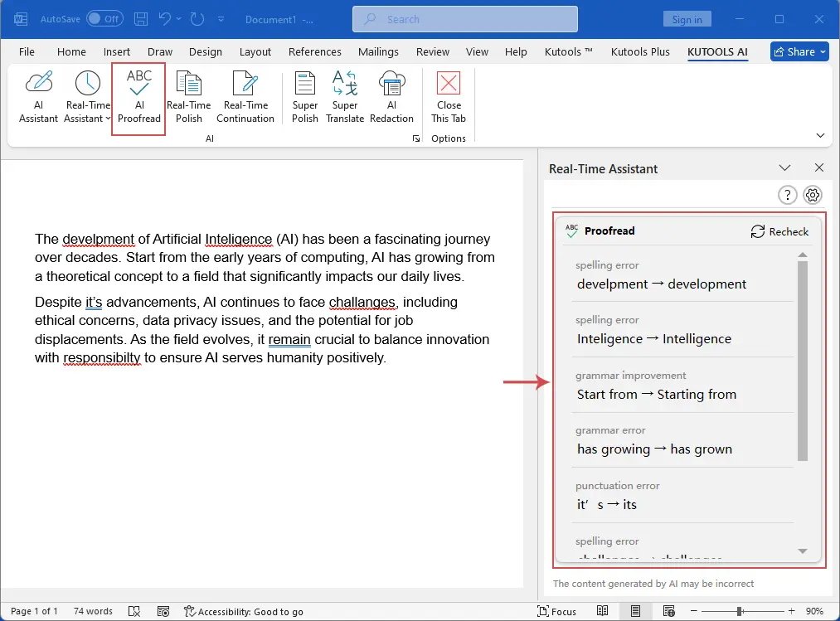Open Super Translate tool
The height and width of the screenshot is (621, 840).
[345, 97]
